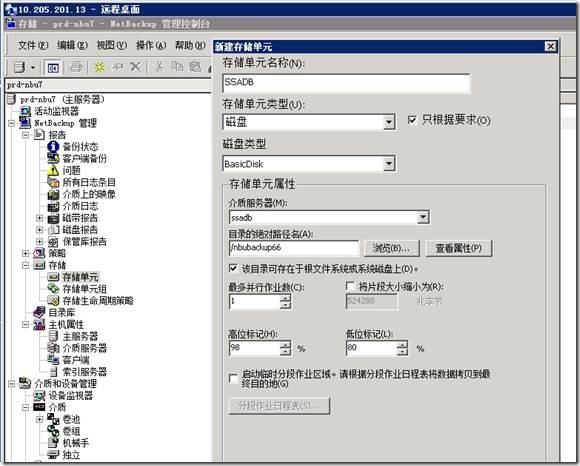This screenshot has height=466, width=580.
Task: Click the Delete X toolbar icon
Action: (136, 67)
